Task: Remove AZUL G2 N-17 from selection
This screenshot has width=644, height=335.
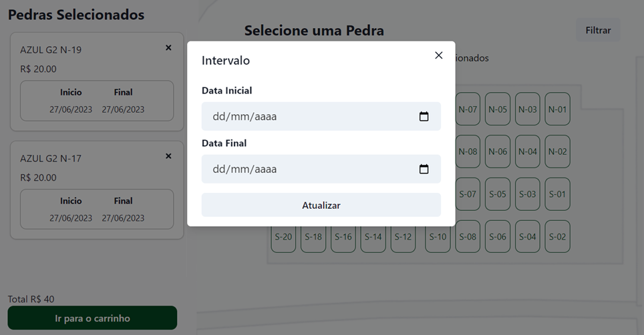Action: pos(168,156)
